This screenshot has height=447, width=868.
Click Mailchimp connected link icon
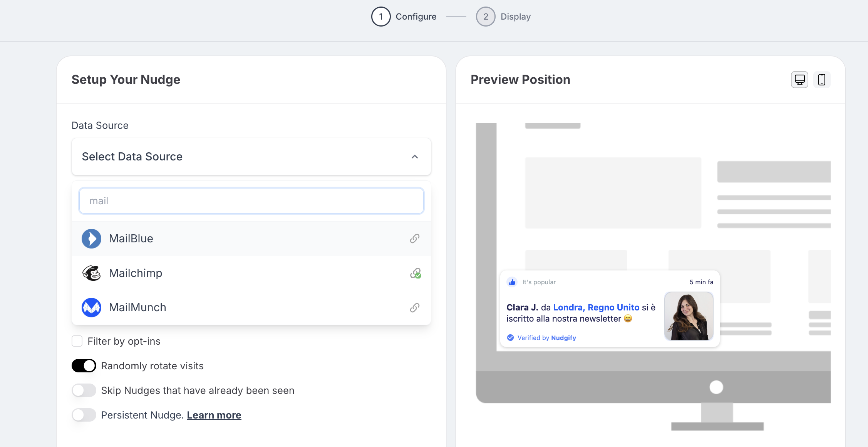click(x=415, y=273)
